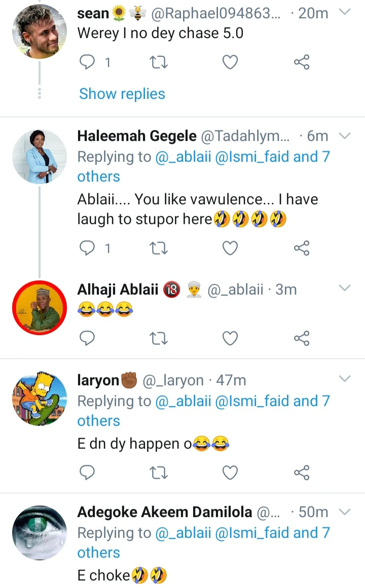Like sean's "Werey I no dey chase" tweet

(230, 62)
